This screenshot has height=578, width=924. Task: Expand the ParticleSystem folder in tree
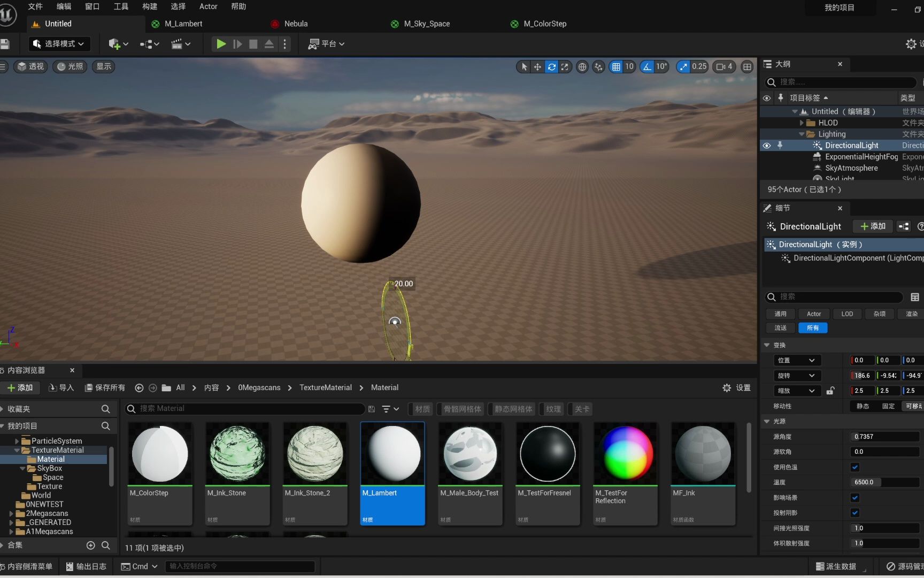(17, 441)
